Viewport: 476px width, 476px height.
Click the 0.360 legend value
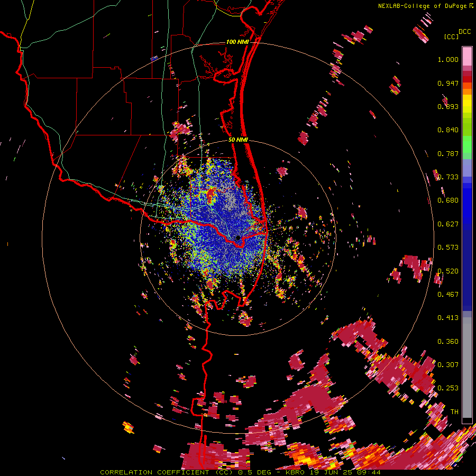[x=448, y=342]
